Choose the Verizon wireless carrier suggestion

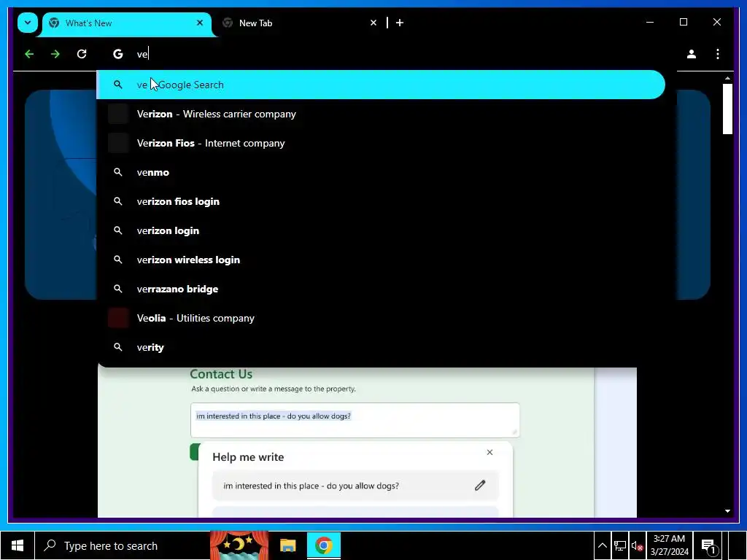coord(381,114)
